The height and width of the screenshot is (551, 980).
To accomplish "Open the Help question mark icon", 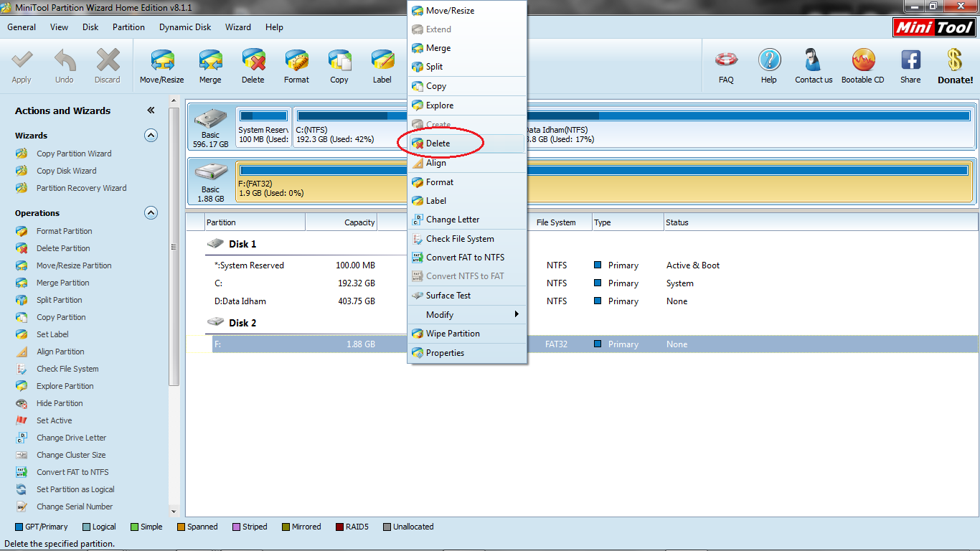I will coord(769,60).
